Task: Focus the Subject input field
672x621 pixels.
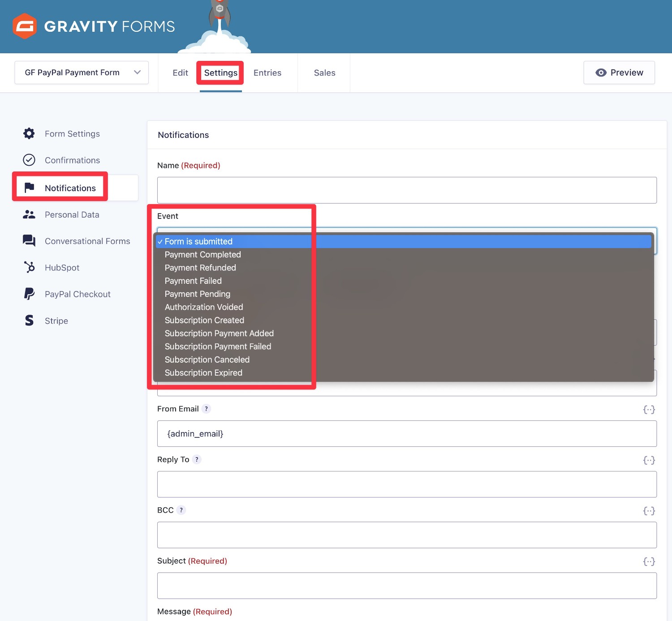Action: (x=407, y=586)
